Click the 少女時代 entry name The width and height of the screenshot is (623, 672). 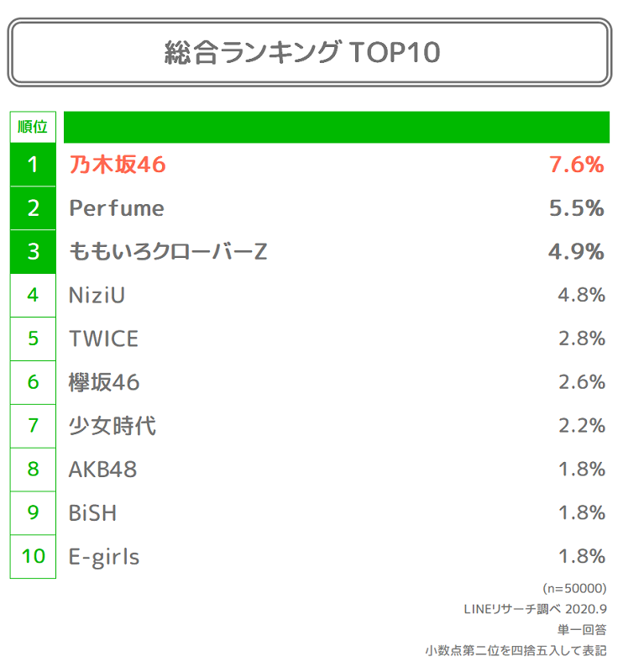coord(113,426)
